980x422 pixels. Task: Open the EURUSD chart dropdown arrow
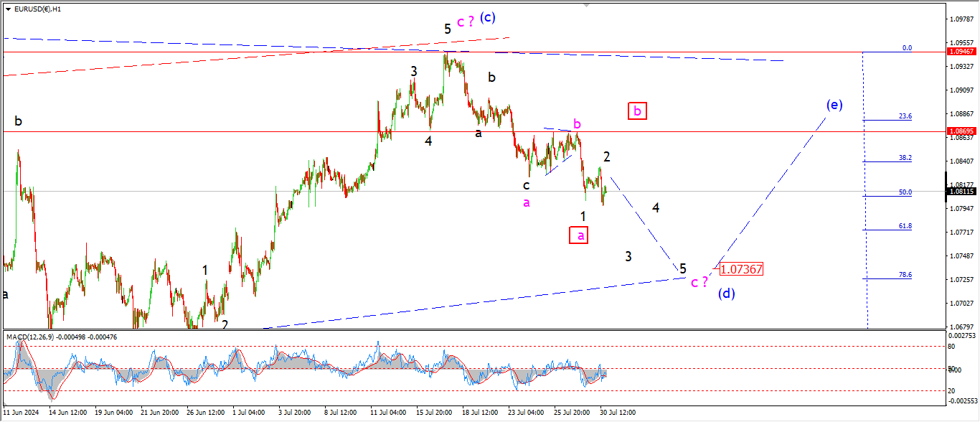coord(7,9)
